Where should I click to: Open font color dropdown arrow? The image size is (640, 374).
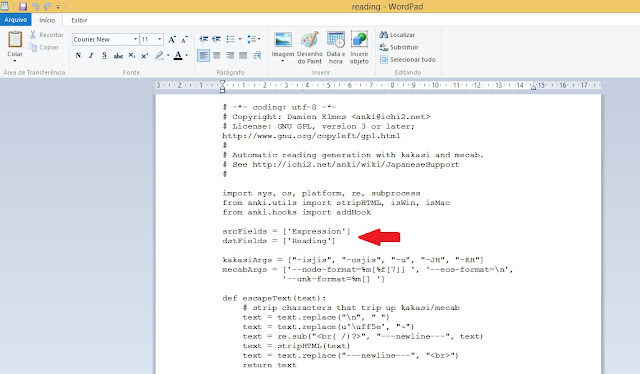(187, 56)
